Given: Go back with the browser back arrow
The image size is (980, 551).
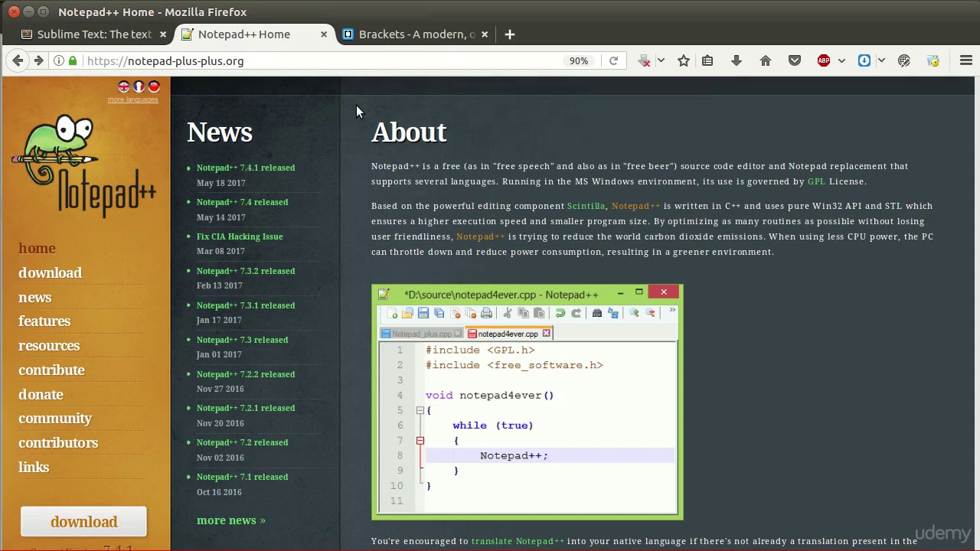Looking at the screenshot, I should [17, 60].
